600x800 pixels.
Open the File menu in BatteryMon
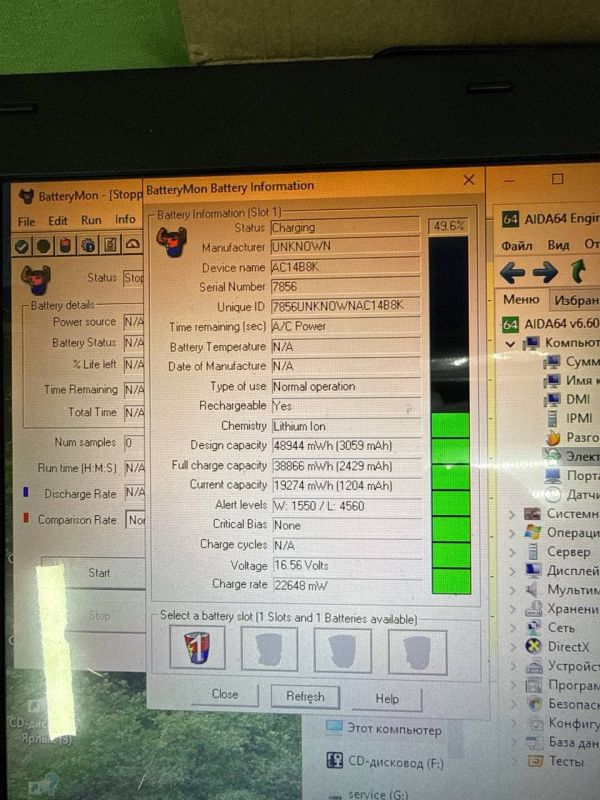click(27, 222)
